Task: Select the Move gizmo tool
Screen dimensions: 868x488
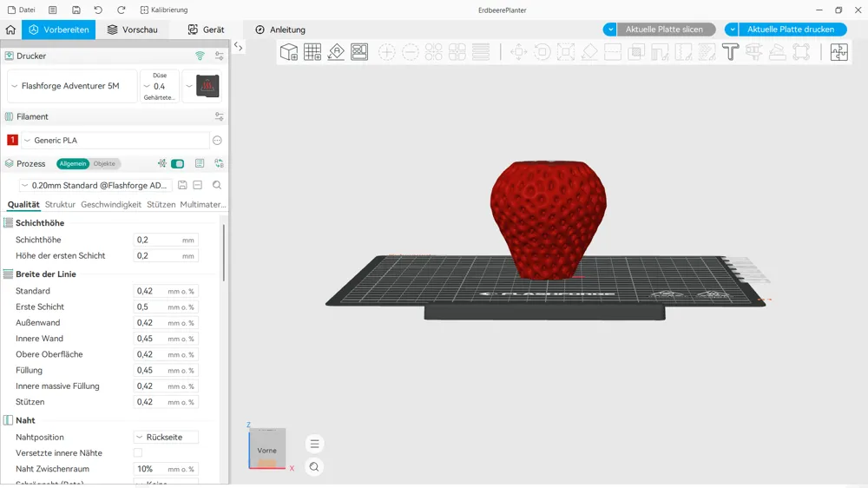Action: [519, 52]
